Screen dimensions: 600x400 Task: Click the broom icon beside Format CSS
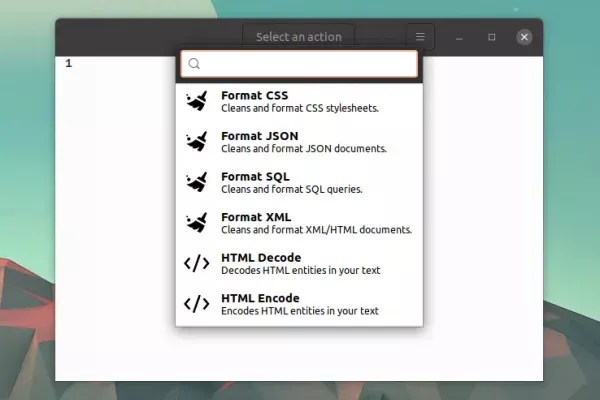click(197, 101)
